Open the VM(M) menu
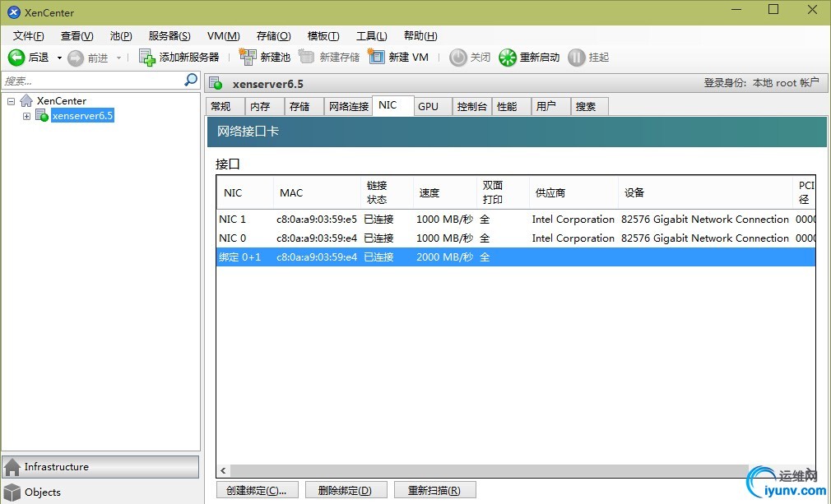The height and width of the screenshot is (504, 831). 224,36
